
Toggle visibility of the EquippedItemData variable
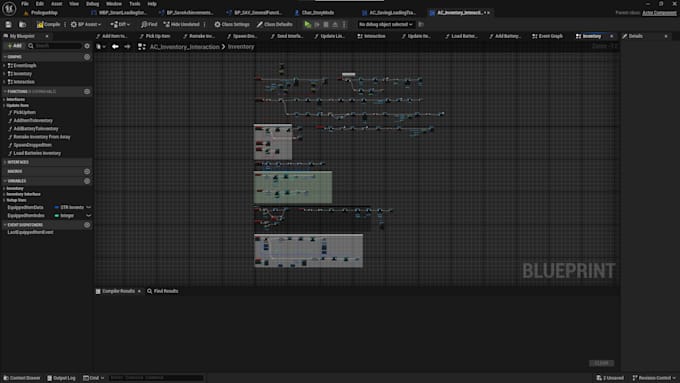(88, 207)
